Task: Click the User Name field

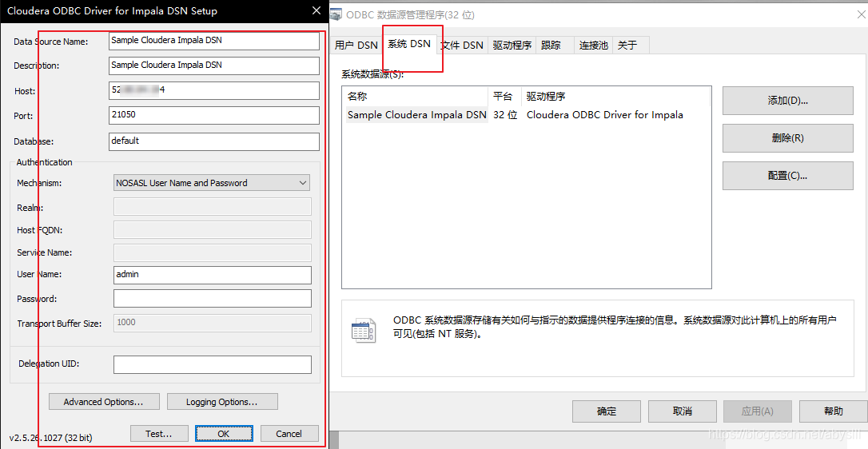Action: [x=213, y=275]
